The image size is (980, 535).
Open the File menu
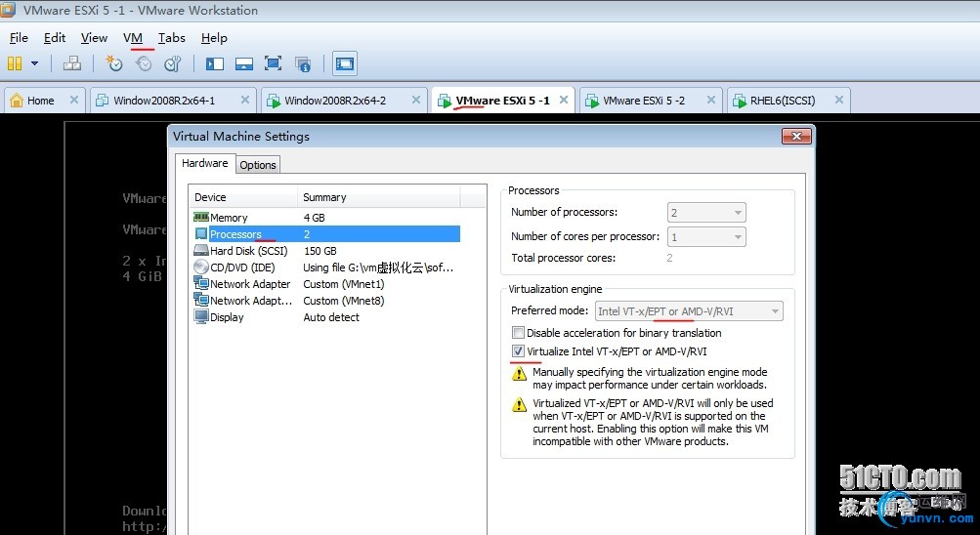point(19,38)
